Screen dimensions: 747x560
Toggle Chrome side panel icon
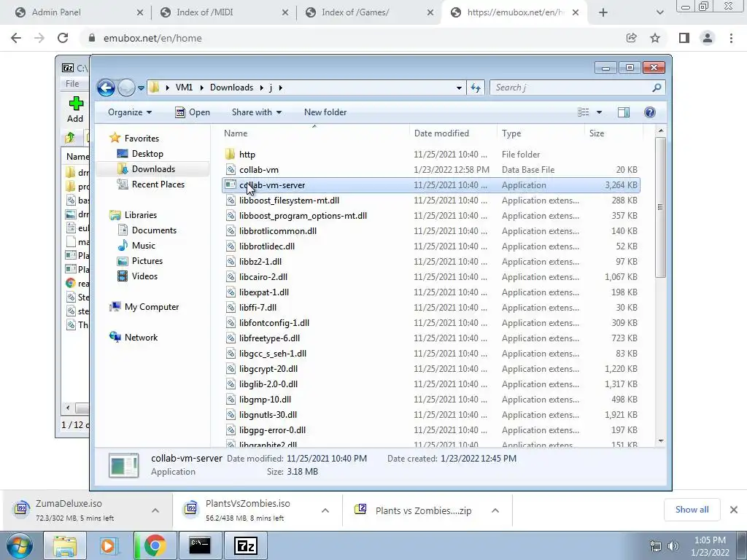click(684, 38)
